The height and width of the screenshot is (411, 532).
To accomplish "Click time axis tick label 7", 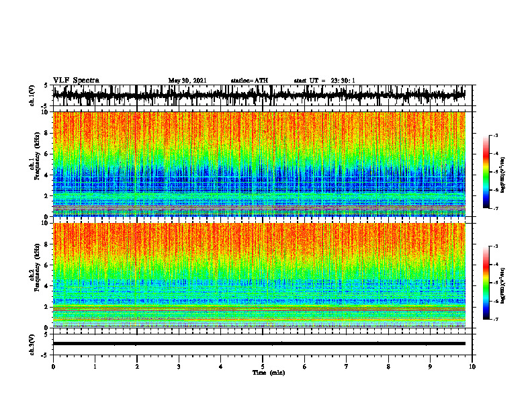I will coord(347,367).
